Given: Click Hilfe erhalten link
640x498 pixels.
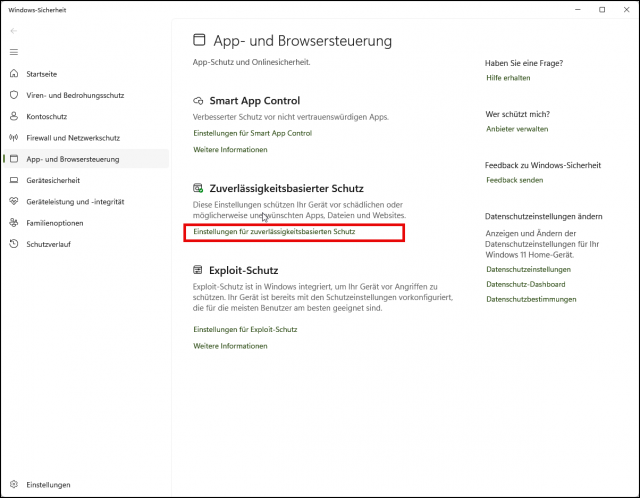Looking at the screenshot, I should [508, 77].
